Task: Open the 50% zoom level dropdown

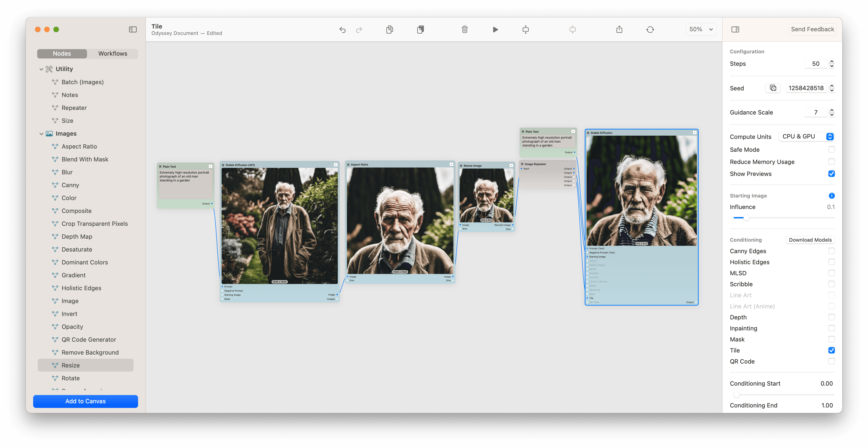Action: coord(701,29)
